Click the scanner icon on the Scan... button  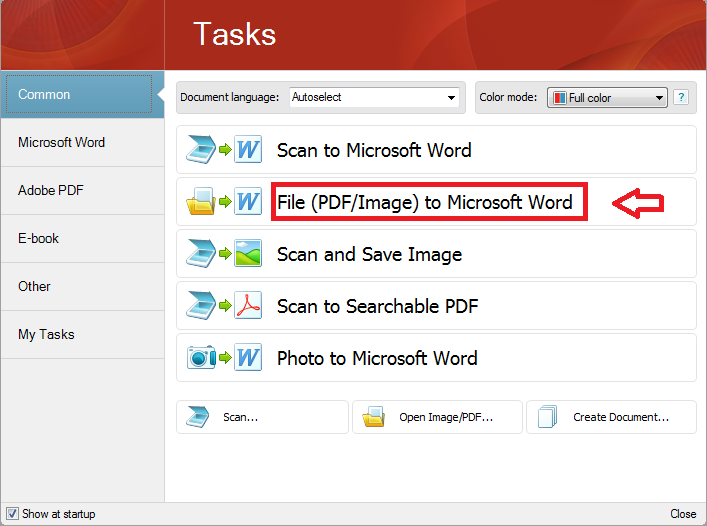pos(198,417)
